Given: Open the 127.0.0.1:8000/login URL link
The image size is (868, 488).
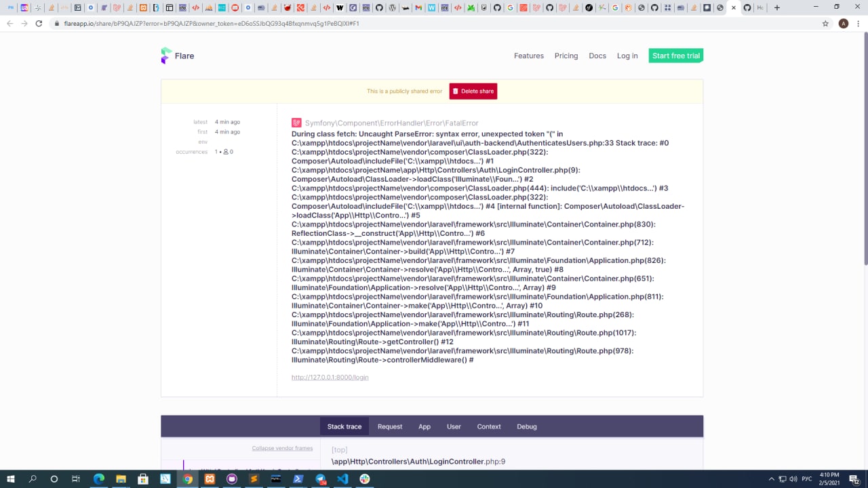Looking at the screenshot, I should 330,377.
